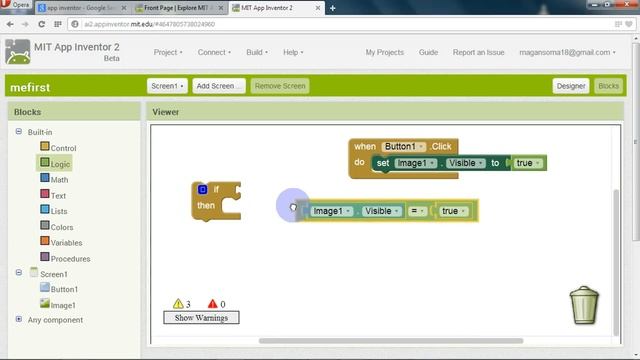Switch to app inventor Google Search tab
The image size is (640, 360).
tap(82, 8)
